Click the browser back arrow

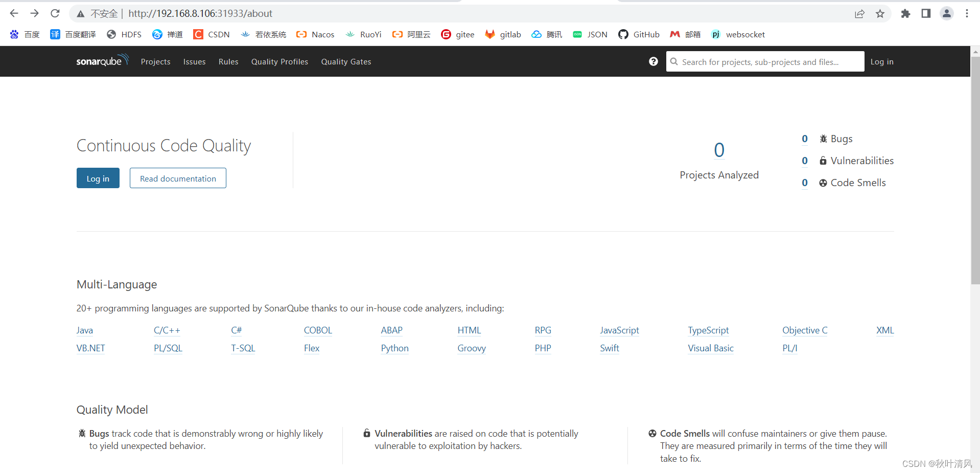coord(14,13)
